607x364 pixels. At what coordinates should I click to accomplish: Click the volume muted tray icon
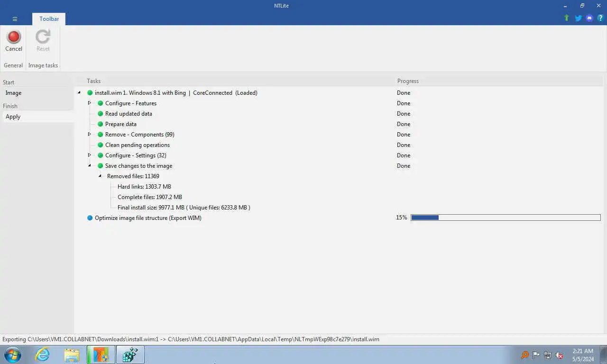[x=559, y=355]
